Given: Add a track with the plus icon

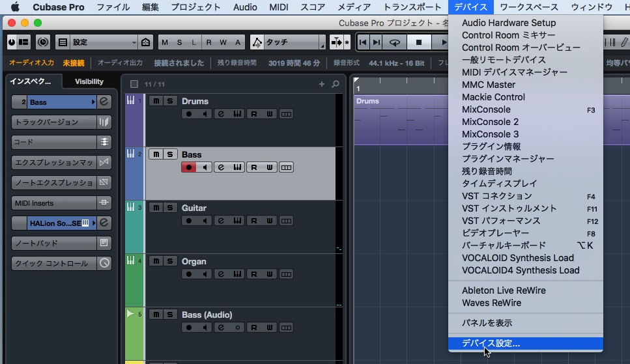Looking at the screenshot, I should (321, 84).
